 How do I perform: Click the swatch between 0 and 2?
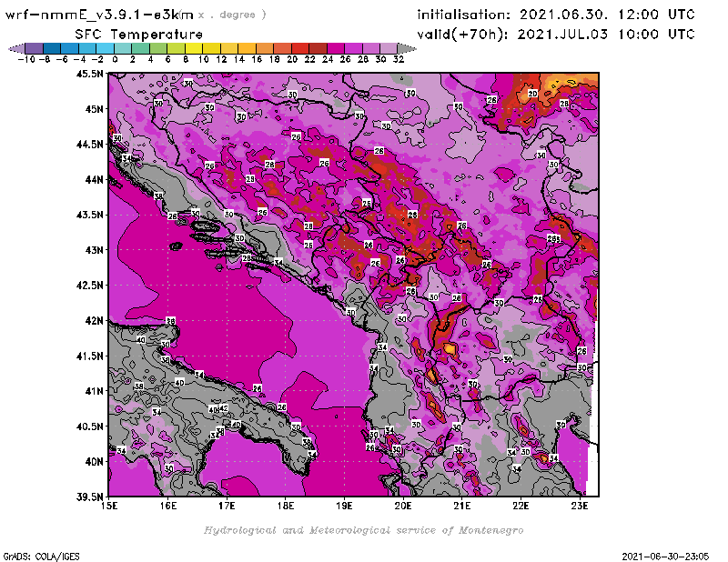(123, 48)
